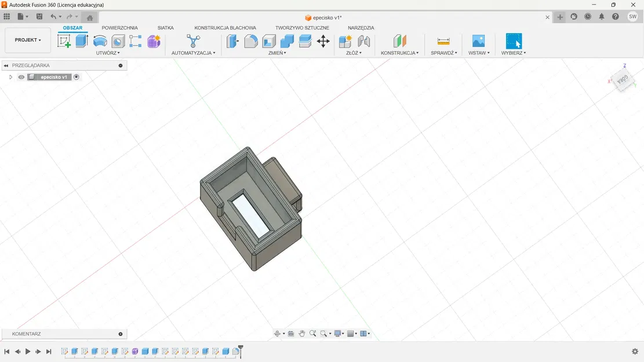Collapse the Przeglądarka browser panel arrows
The width and height of the screenshot is (644, 362).
[x=6, y=65]
